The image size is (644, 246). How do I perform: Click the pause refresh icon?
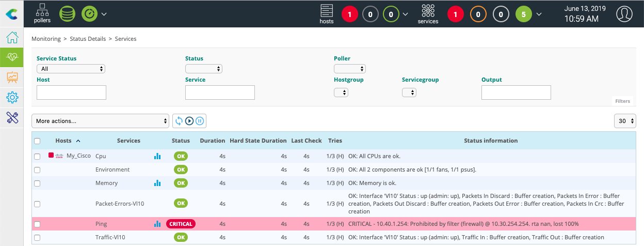[x=200, y=121]
